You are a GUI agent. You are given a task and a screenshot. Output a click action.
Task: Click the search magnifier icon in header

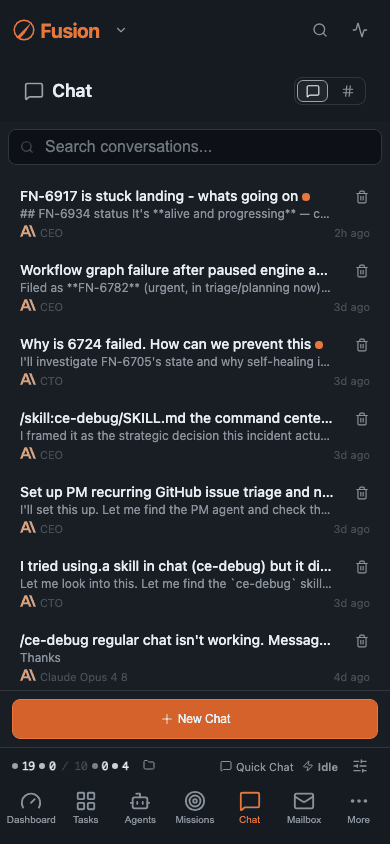320,31
